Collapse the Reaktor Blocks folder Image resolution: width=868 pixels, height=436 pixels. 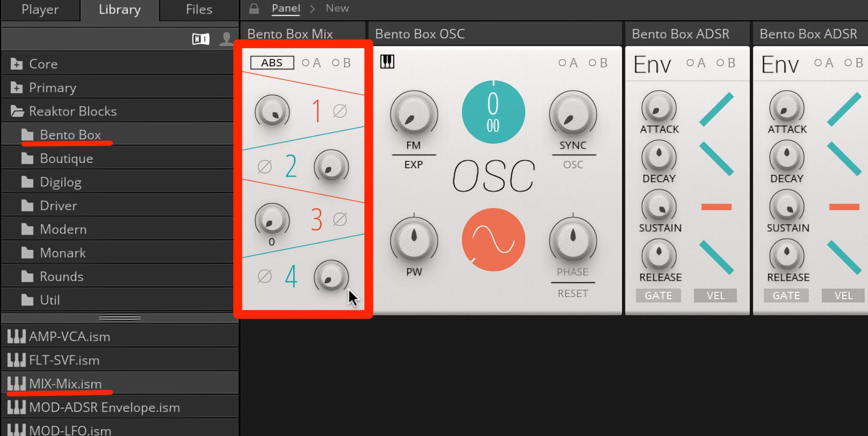click(x=17, y=111)
